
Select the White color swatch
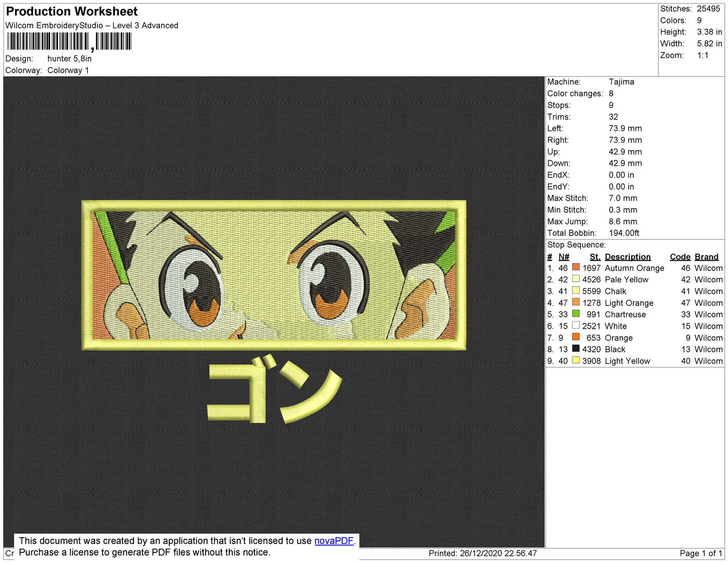[576, 325]
